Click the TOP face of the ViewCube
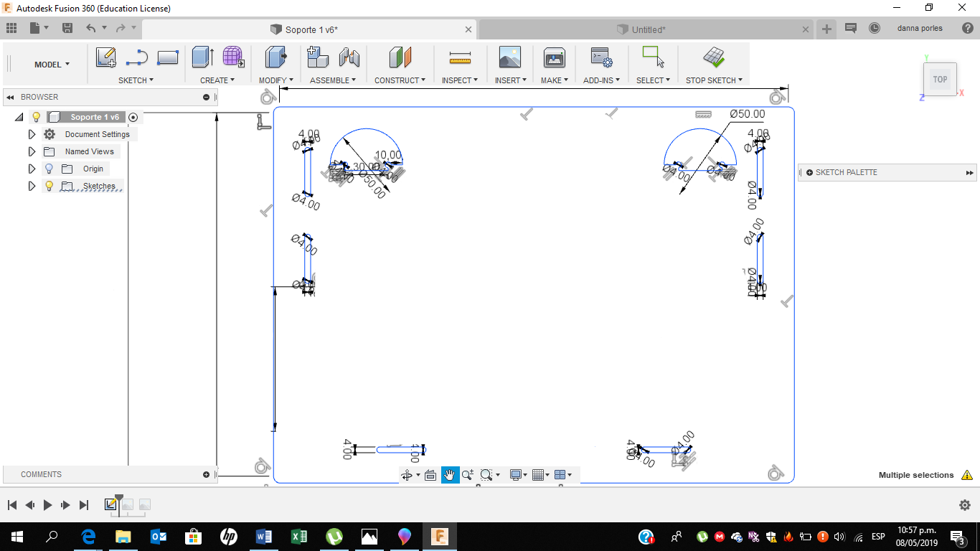The width and height of the screenshot is (980, 551). [x=940, y=80]
